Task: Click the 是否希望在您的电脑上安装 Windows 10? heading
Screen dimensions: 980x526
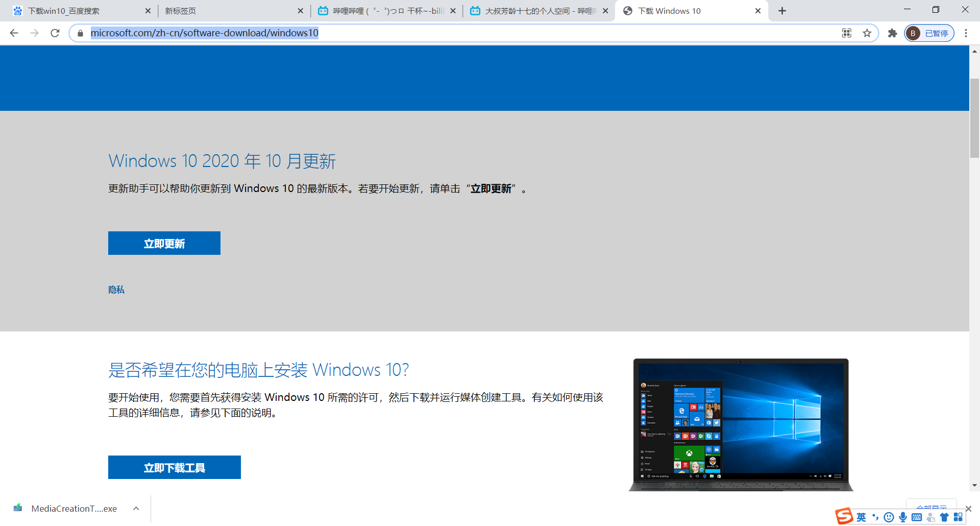Action: (x=259, y=370)
